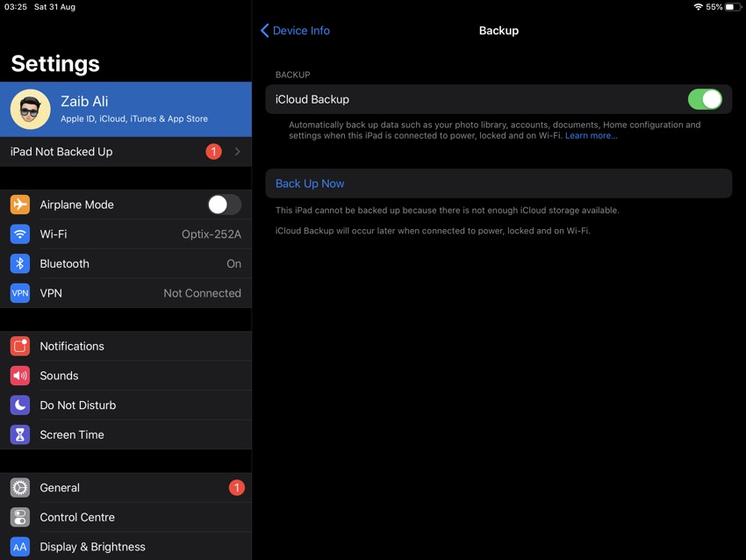
Task: Open Wi-Fi settings icon
Action: (20, 234)
